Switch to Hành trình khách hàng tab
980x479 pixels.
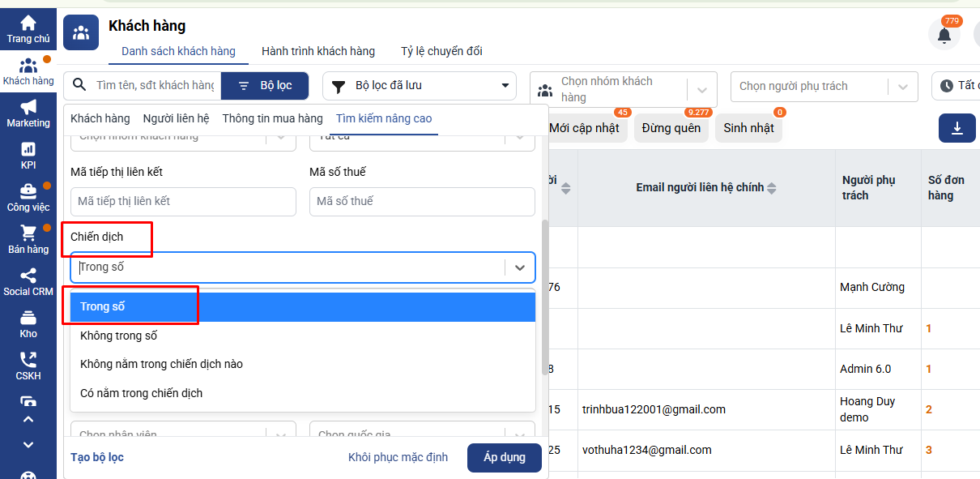click(318, 51)
